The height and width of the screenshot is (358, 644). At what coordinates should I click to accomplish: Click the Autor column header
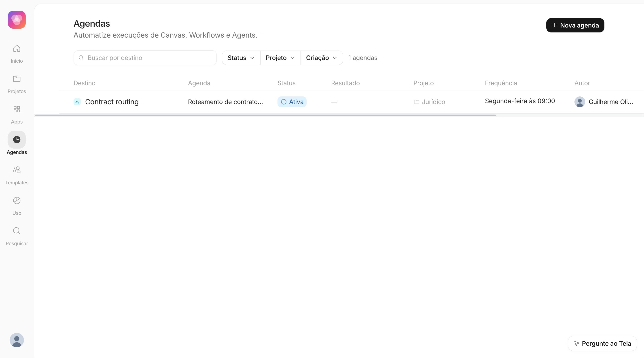582,83
